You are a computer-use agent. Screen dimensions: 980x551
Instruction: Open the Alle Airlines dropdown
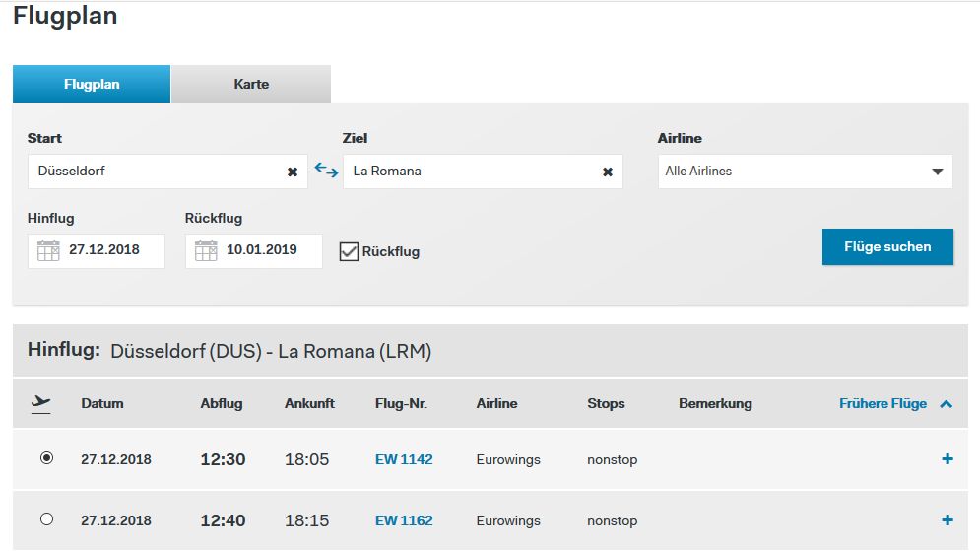point(805,172)
